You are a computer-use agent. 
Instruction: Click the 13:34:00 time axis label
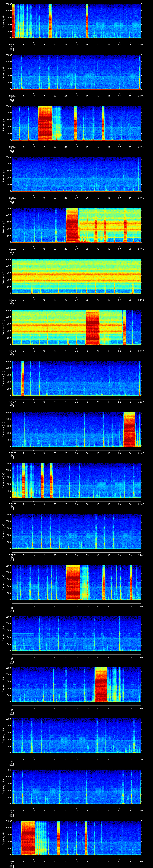tap(12, 657)
